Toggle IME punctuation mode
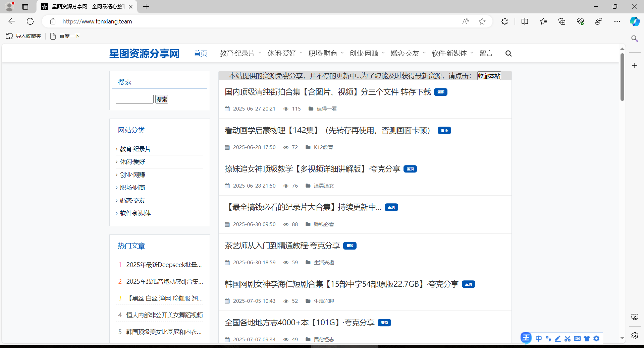 click(x=548, y=339)
